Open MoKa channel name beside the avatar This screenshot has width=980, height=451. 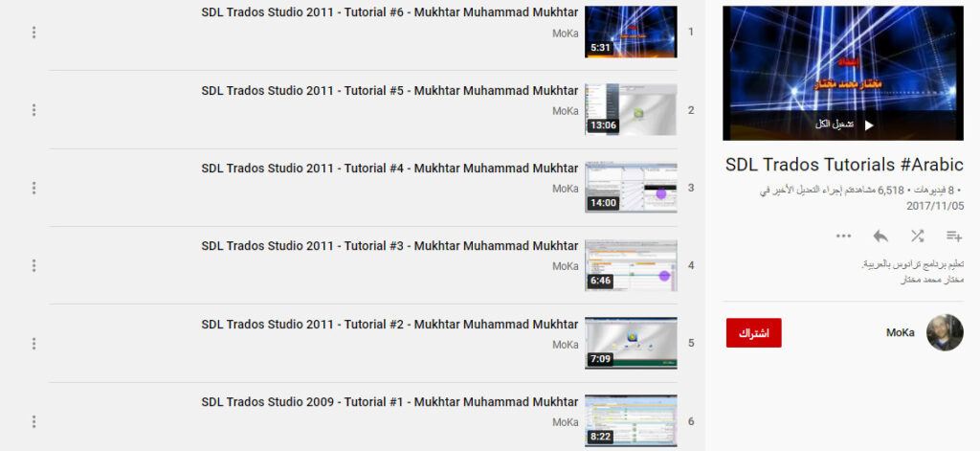click(x=900, y=333)
